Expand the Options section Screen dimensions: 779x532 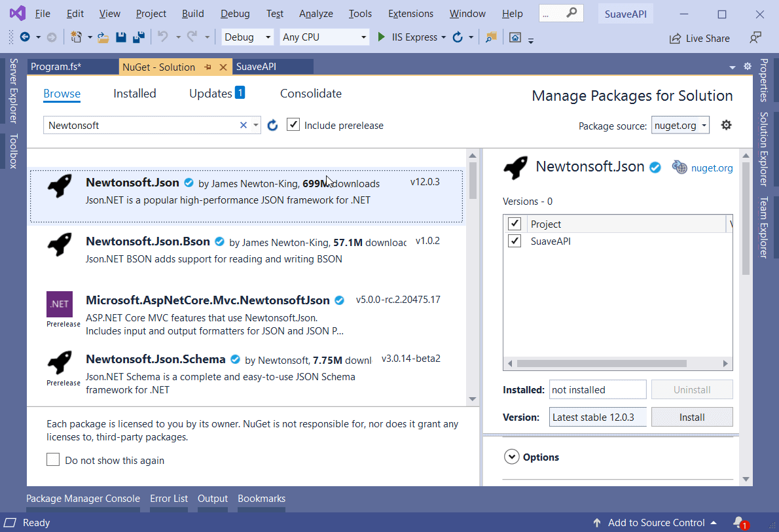(x=512, y=457)
